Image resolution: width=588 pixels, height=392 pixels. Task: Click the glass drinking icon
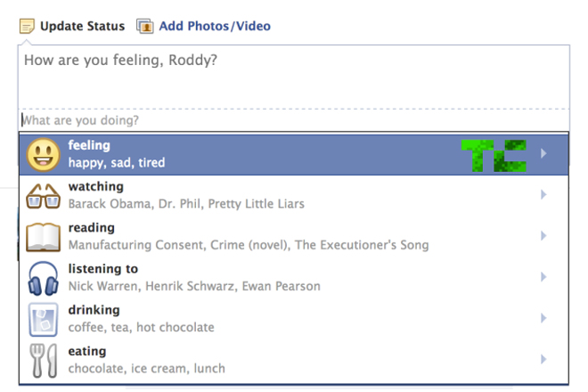[42, 318]
